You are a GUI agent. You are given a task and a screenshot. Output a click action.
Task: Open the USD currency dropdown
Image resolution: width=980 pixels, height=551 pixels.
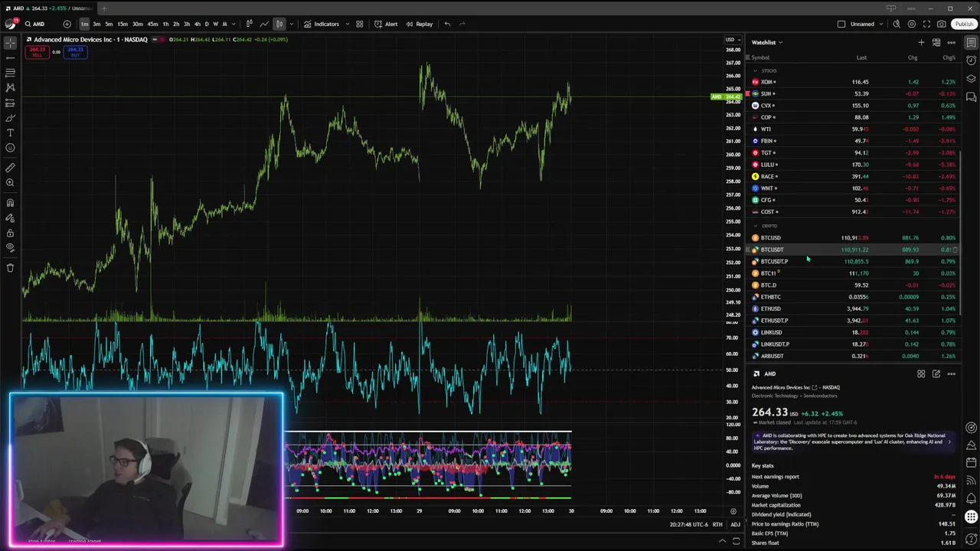(732, 39)
